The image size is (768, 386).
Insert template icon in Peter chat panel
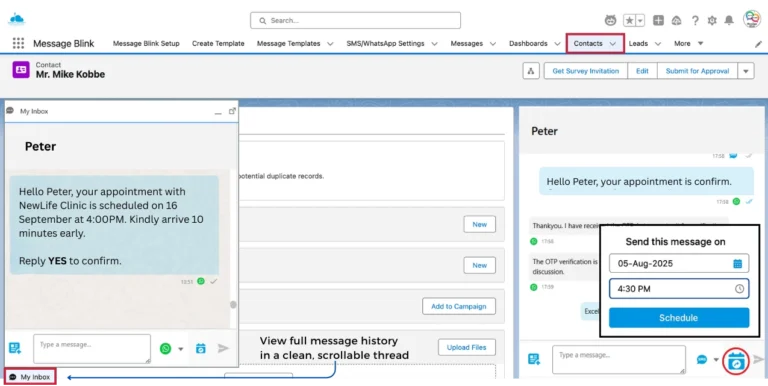coord(534,359)
